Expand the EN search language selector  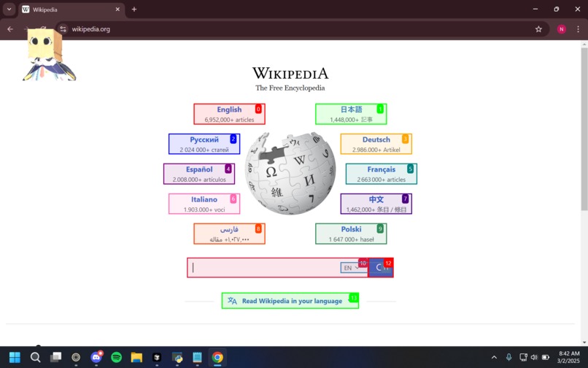352,268
